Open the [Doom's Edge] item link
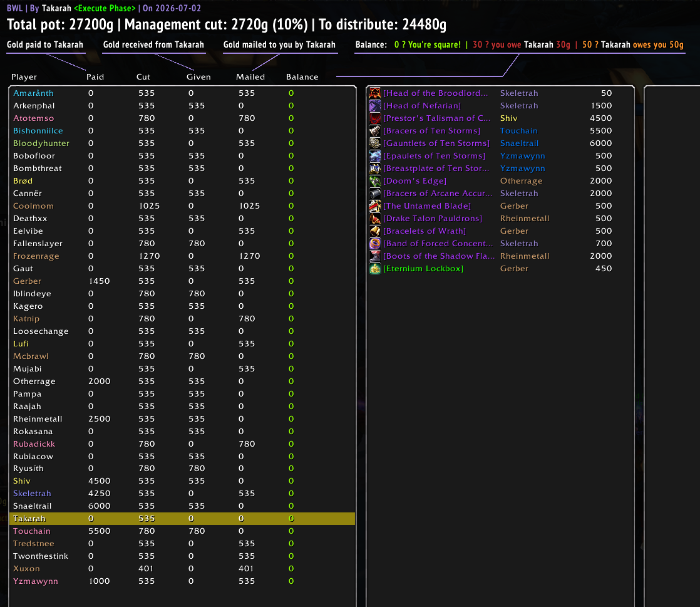The image size is (700, 607). click(x=414, y=180)
